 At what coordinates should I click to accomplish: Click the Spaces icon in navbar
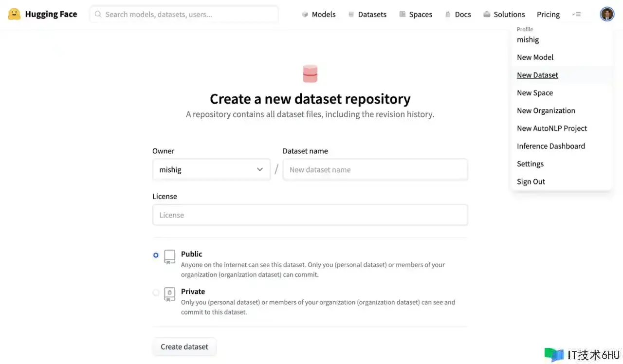[x=403, y=15]
